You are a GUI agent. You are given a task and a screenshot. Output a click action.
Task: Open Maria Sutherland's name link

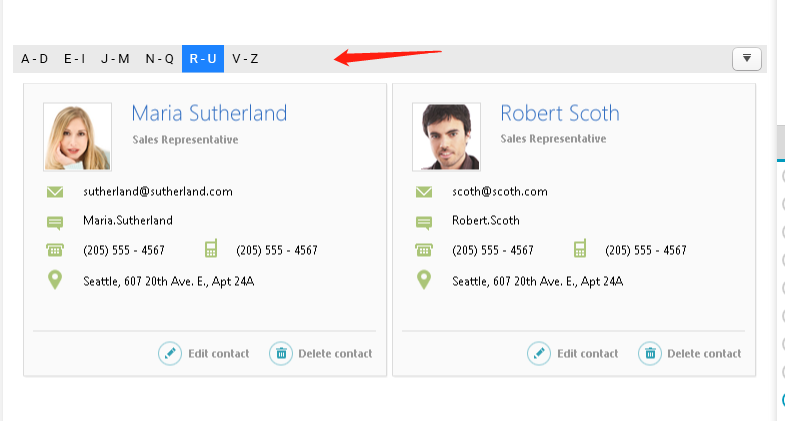pyautogui.click(x=209, y=113)
